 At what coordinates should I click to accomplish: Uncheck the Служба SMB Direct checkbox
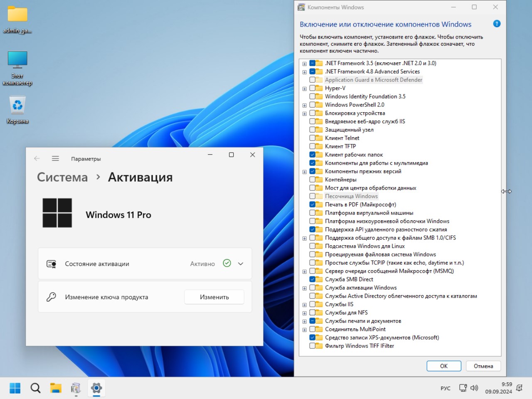click(x=313, y=279)
